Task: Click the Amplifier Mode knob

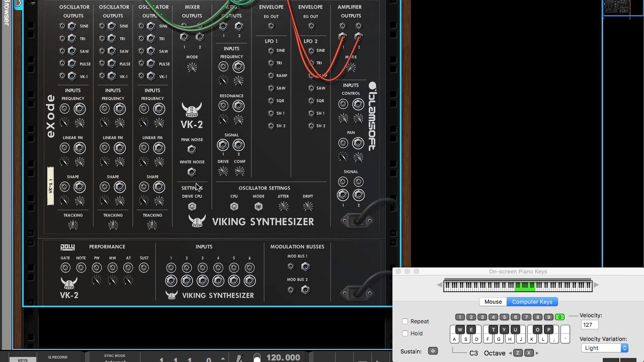Action: (x=351, y=67)
